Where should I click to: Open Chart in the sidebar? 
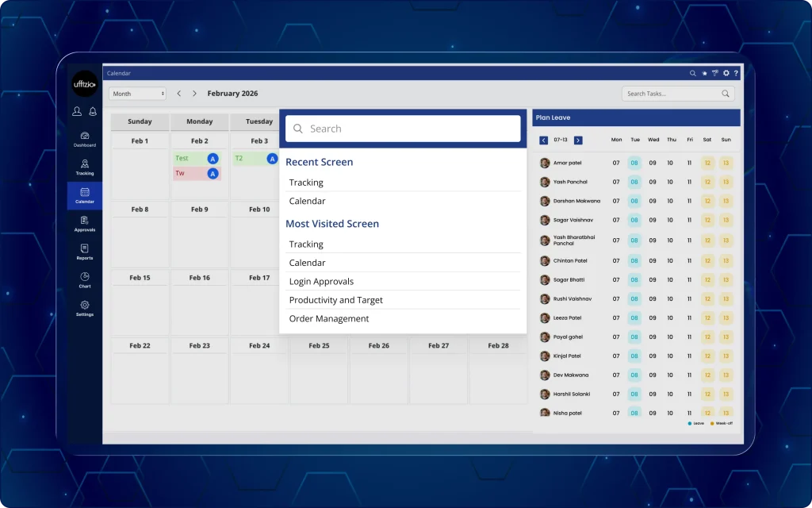point(84,280)
